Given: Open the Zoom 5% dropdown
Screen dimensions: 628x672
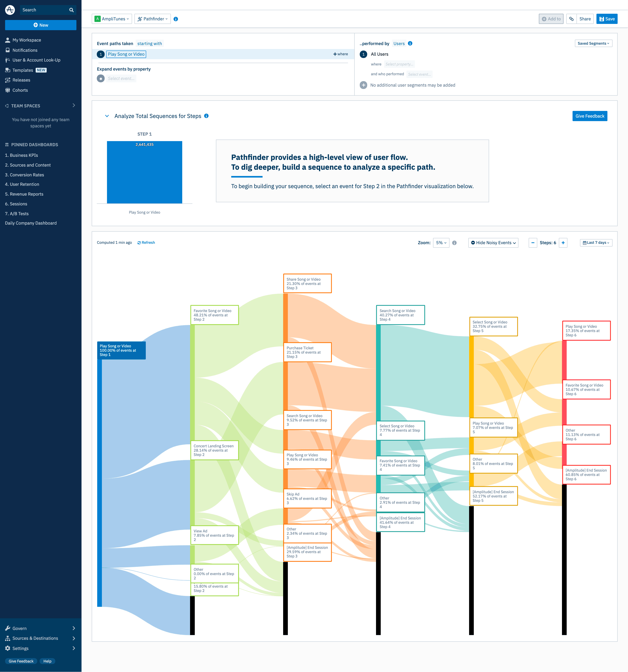Looking at the screenshot, I should tap(441, 243).
